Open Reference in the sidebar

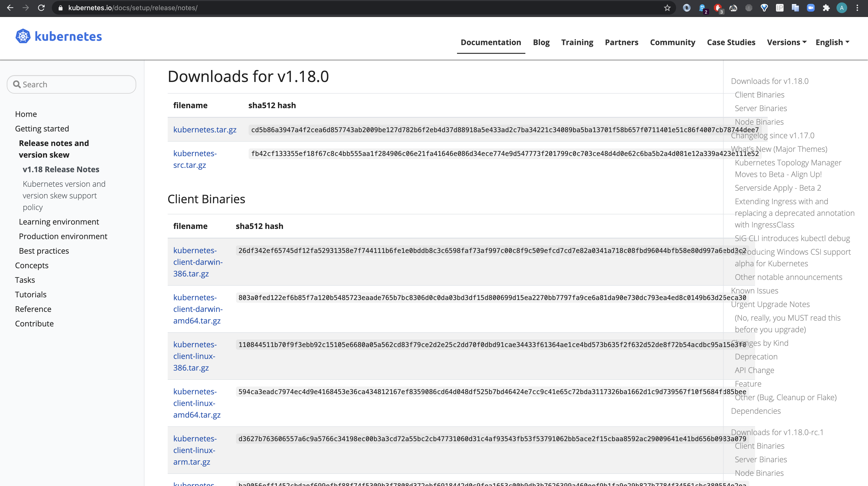click(x=33, y=309)
